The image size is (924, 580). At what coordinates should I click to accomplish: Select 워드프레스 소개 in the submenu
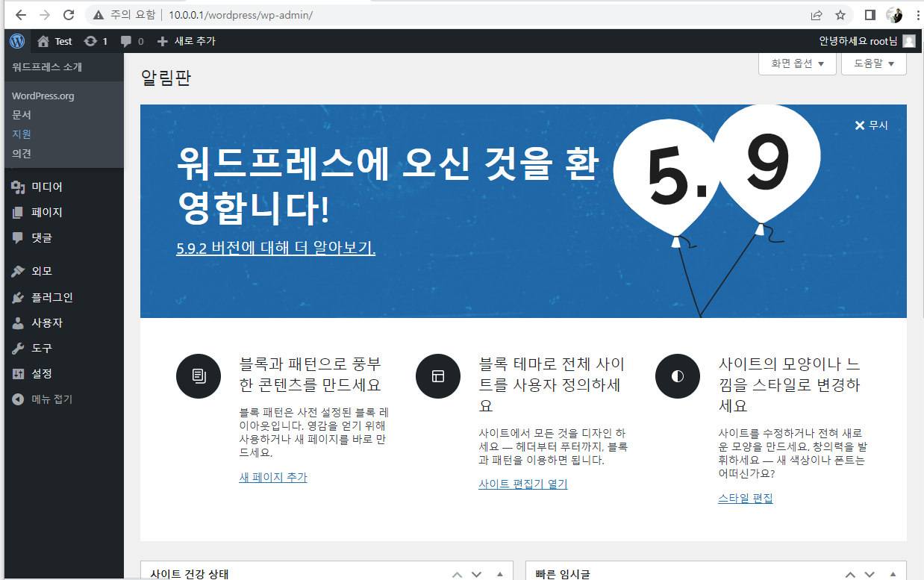point(47,66)
